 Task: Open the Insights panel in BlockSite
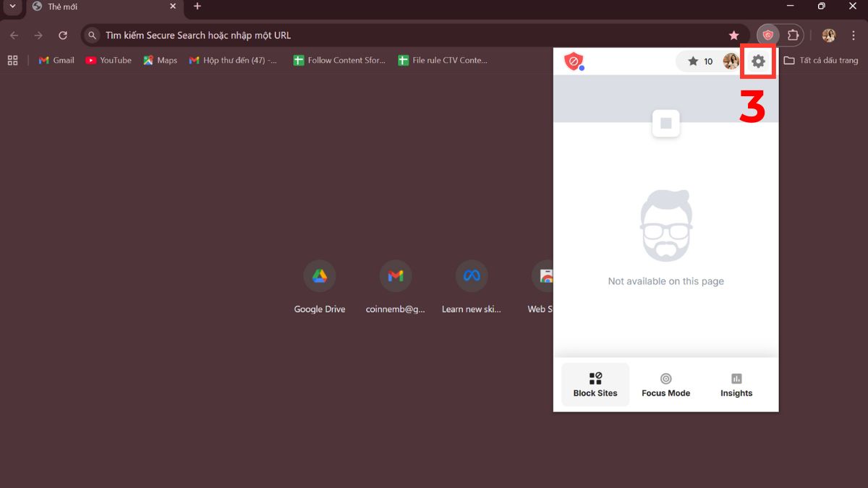pyautogui.click(x=736, y=384)
